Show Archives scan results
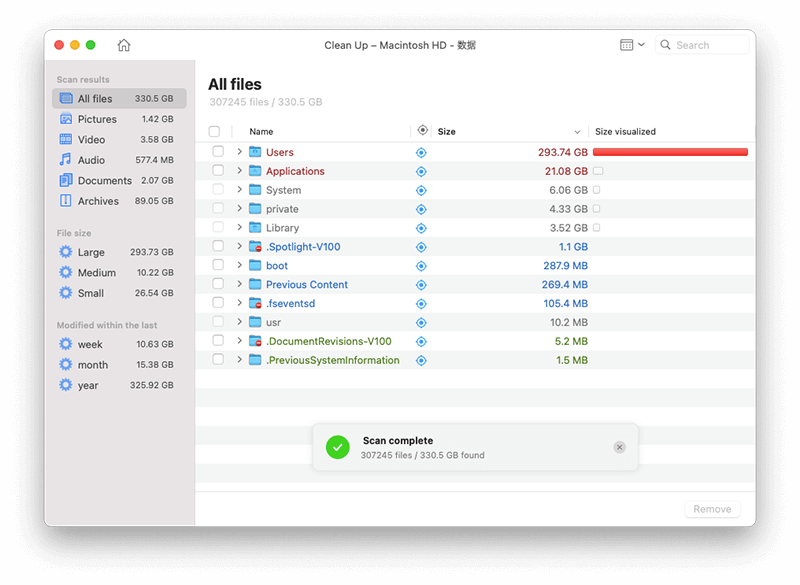The image size is (800, 585). tap(119, 200)
